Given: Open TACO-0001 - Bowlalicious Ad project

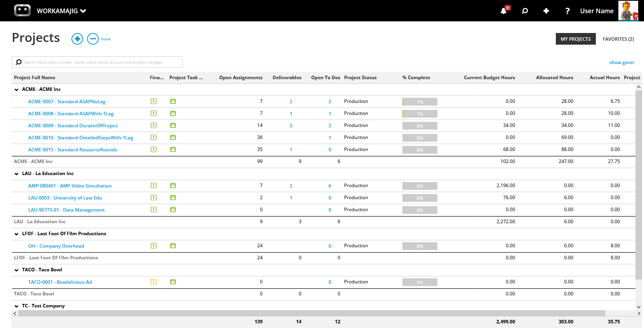Looking at the screenshot, I should click(60, 282).
